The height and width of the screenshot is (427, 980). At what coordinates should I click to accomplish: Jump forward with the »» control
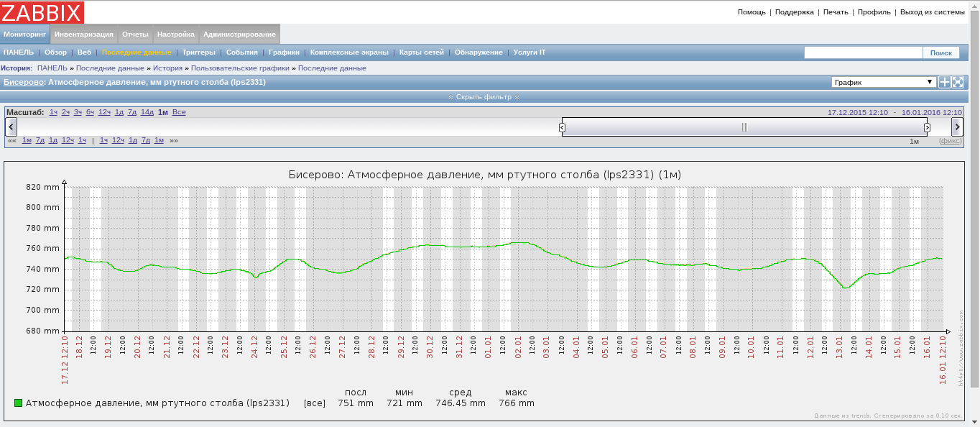tap(174, 140)
